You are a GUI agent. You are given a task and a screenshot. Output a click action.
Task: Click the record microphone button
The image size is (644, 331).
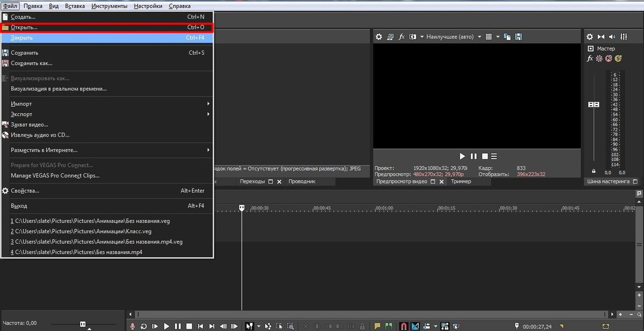pyautogui.click(x=133, y=326)
